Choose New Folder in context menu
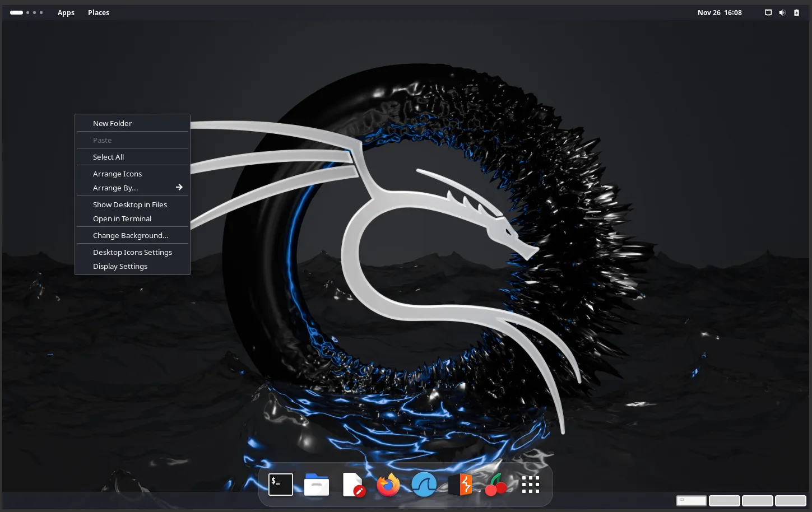The image size is (812, 512). tap(133, 123)
